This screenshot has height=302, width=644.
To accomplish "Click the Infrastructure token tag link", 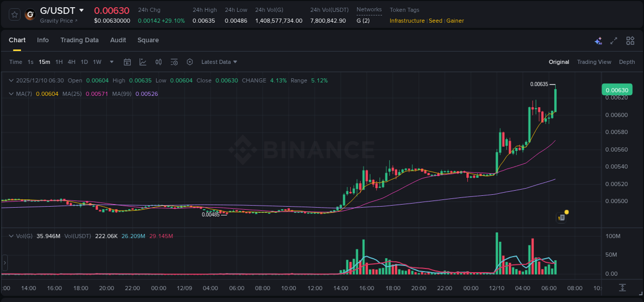I will (406, 21).
